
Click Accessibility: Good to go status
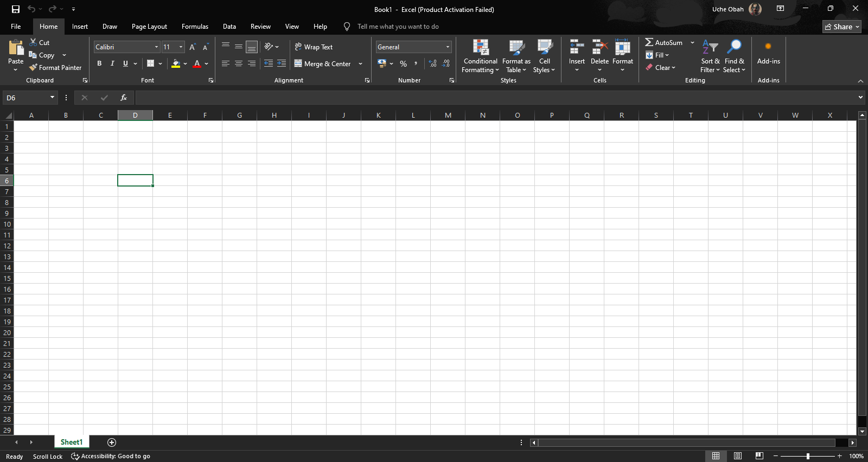pyautogui.click(x=111, y=457)
